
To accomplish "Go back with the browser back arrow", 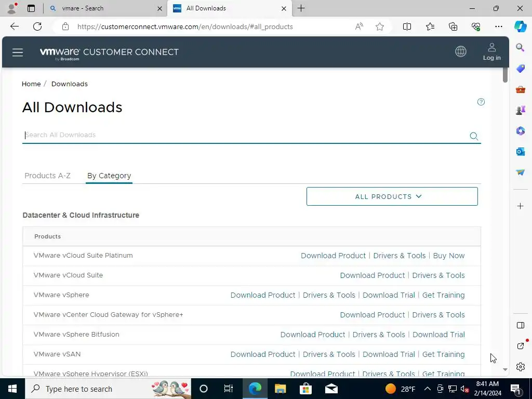I will click(x=14, y=26).
